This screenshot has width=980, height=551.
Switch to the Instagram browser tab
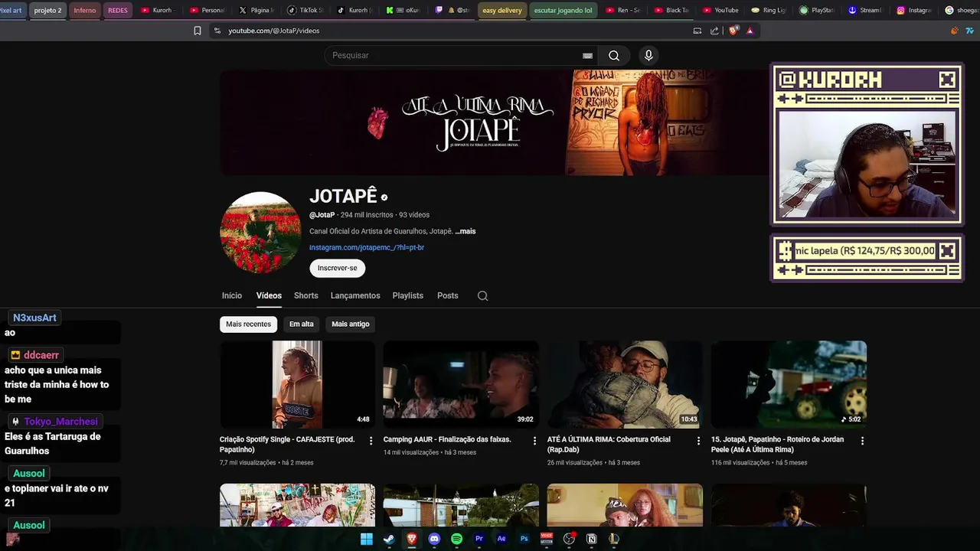(913, 10)
